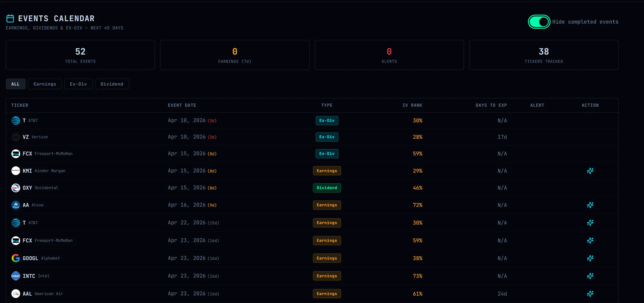The width and height of the screenshot is (644, 303).
Task: Click the AAL American Air ticker name
Action: click(x=43, y=294)
